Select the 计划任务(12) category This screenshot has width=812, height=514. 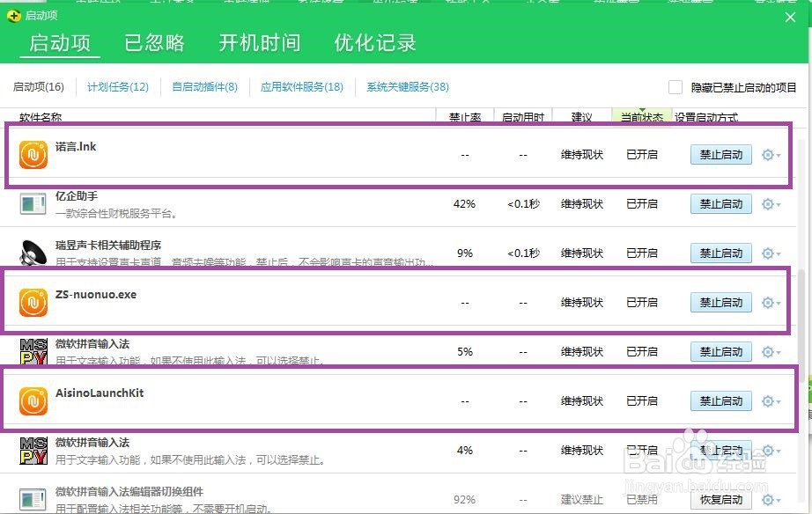118,87
